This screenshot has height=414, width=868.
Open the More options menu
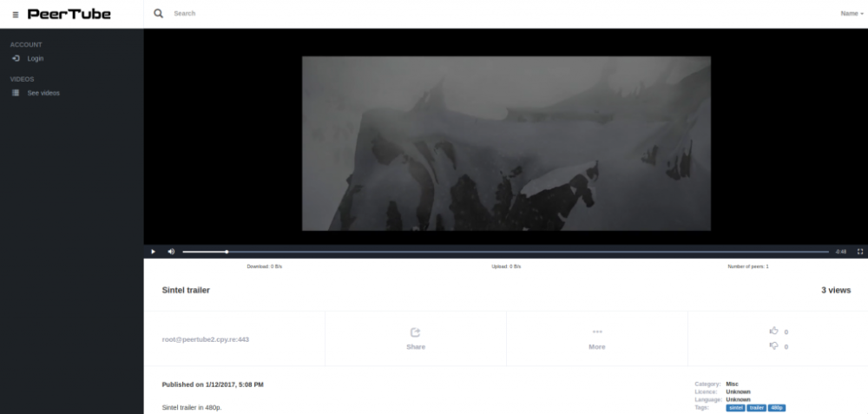tap(597, 347)
